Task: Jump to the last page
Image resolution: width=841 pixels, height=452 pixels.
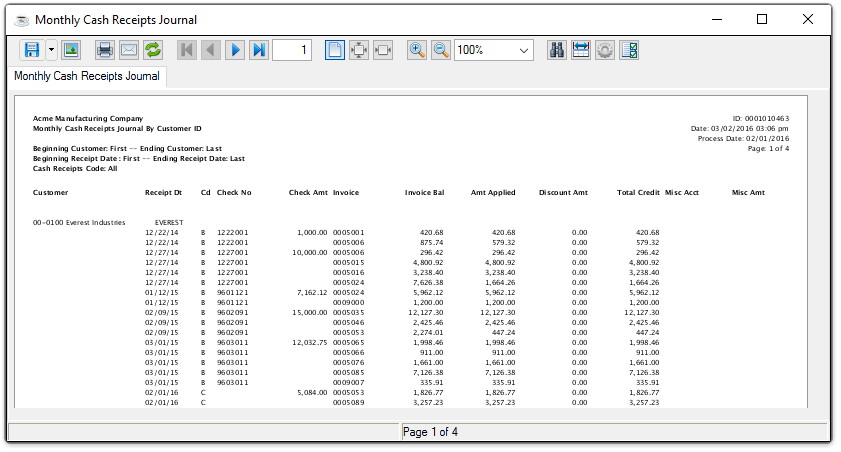Action: tap(259, 50)
